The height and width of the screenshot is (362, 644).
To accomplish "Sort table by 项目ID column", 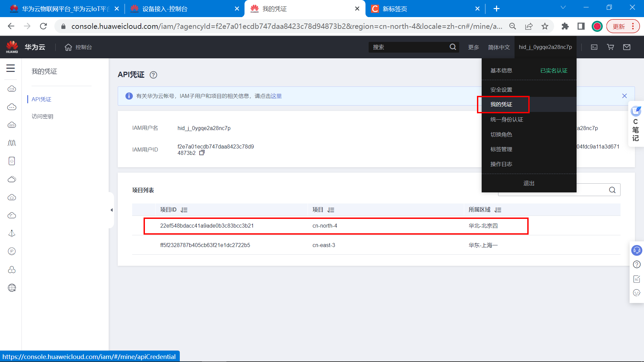I will [184, 210].
